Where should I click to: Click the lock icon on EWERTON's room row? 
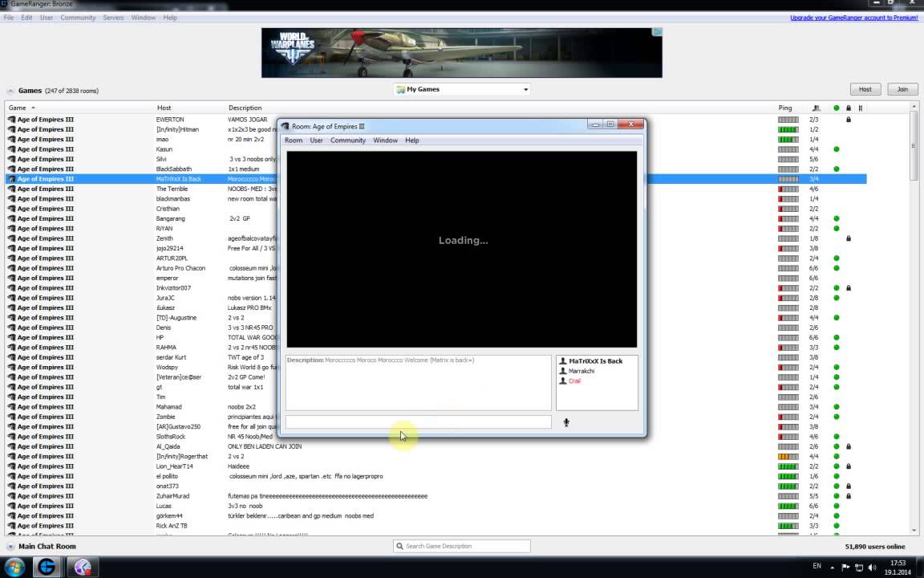tap(849, 120)
